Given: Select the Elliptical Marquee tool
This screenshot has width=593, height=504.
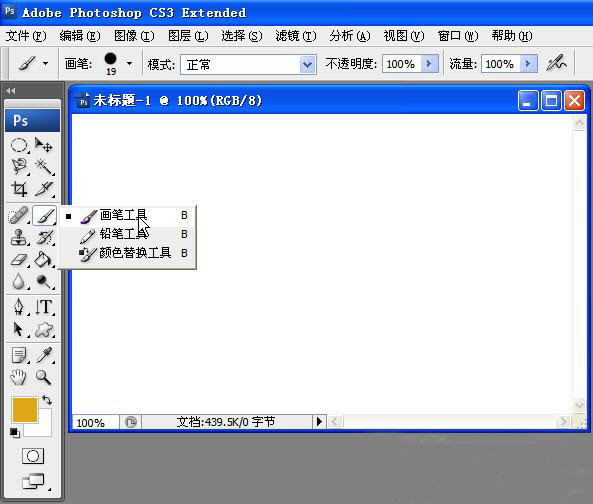Looking at the screenshot, I should [19, 145].
